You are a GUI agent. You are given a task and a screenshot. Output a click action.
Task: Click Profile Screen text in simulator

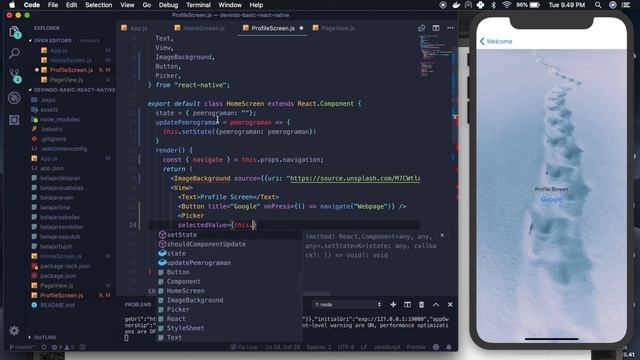[x=551, y=189]
